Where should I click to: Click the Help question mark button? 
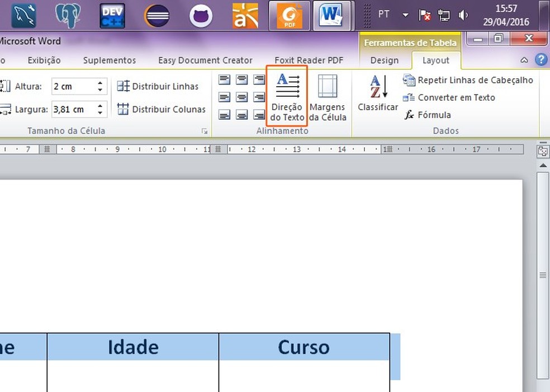tap(540, 60)
